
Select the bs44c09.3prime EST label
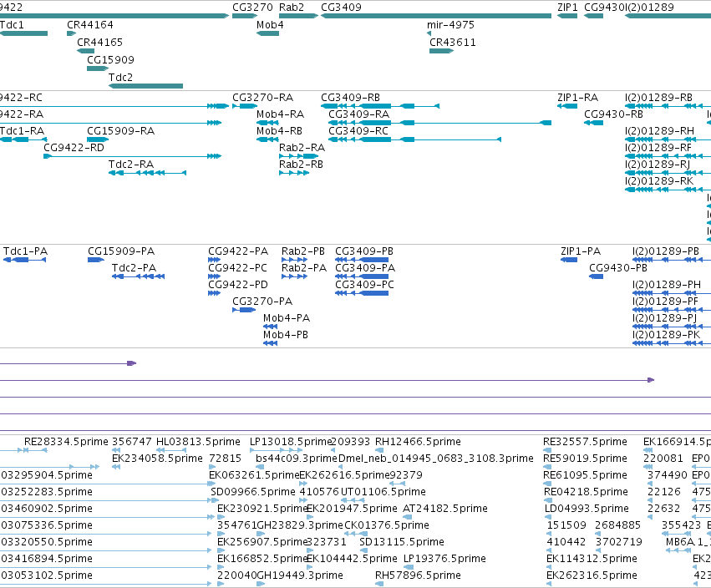[x=296, y=459]
